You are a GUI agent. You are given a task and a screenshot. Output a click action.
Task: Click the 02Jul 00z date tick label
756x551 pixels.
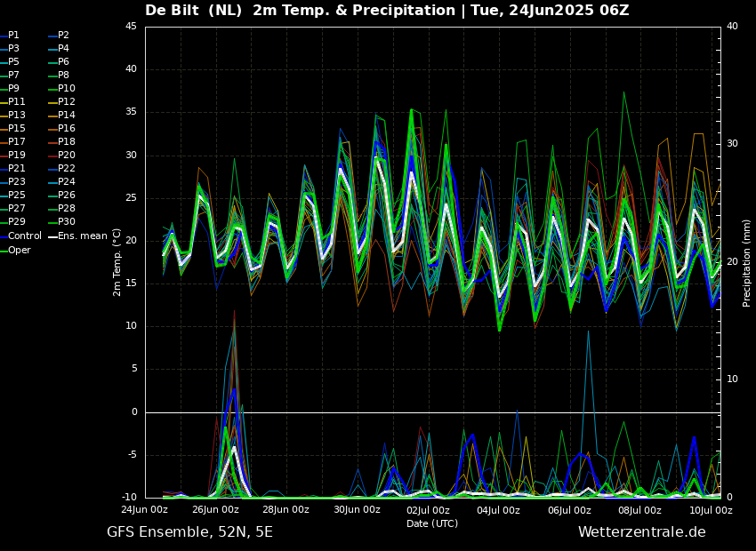click(x=428, y=510)
